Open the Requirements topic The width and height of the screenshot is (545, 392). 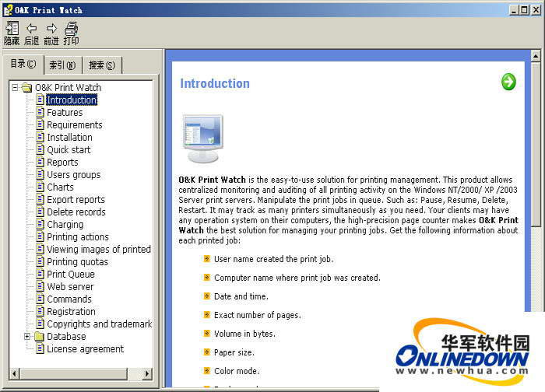tap(75, 124)
